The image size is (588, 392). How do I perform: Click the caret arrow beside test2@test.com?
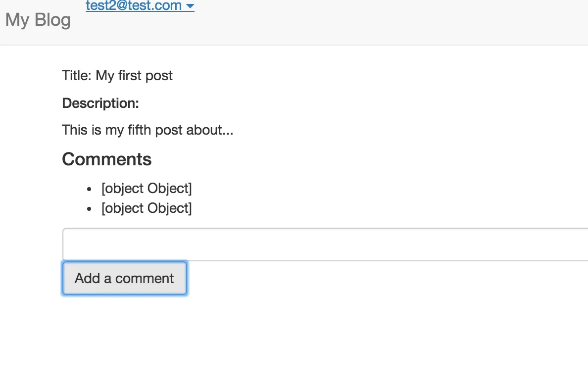pos(190,6)
